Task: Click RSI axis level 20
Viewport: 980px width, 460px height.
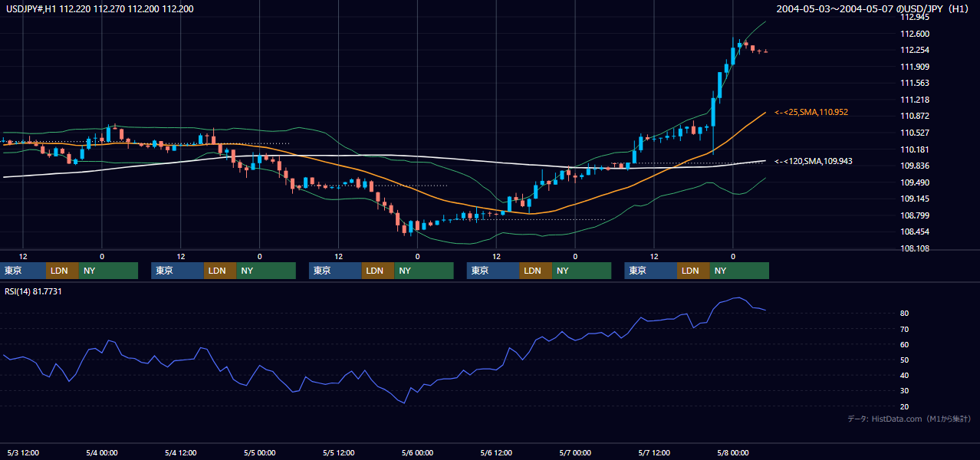Action: [x=906, y=406]
